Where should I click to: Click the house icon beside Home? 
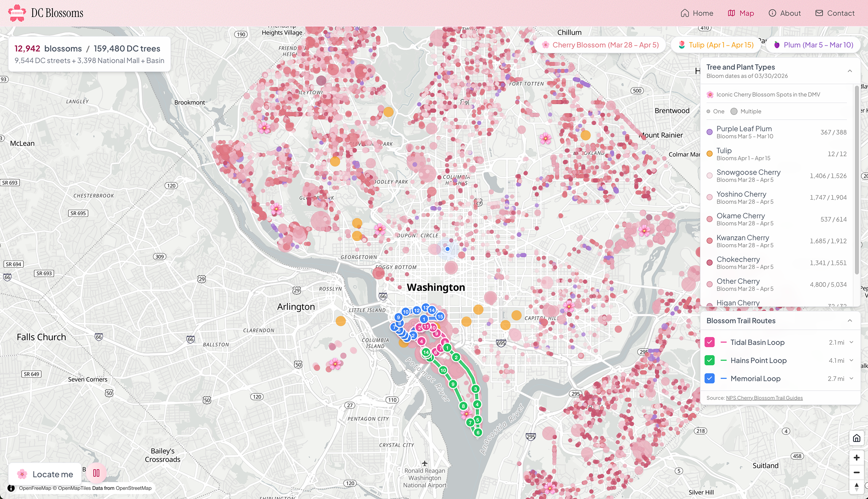685,13
